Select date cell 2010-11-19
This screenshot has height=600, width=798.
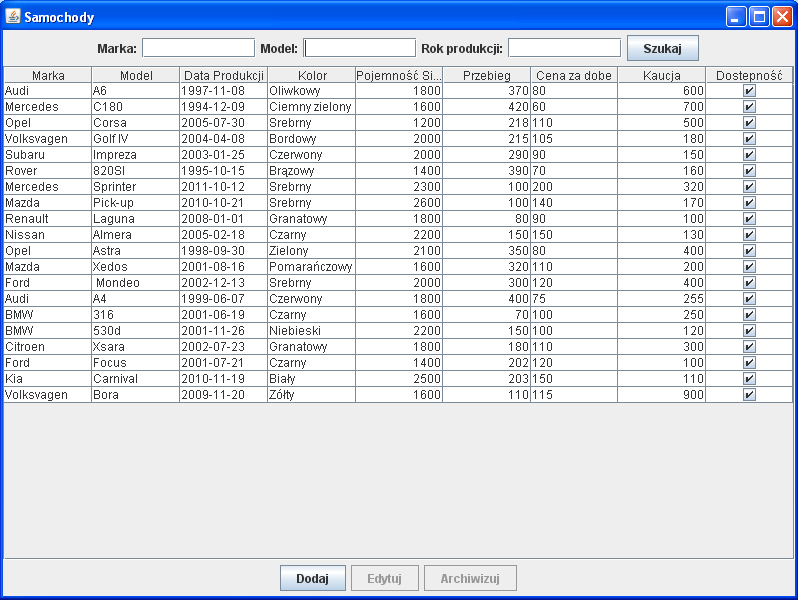point(223,379)
